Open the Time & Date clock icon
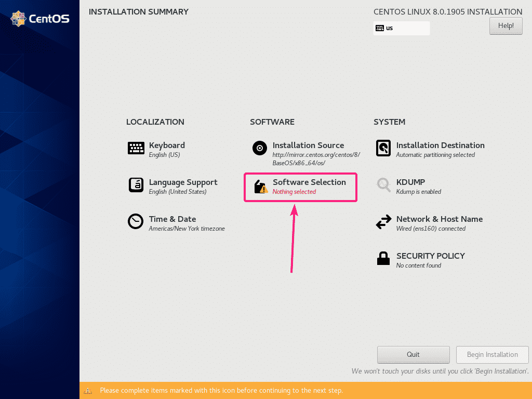 (136, 221)
